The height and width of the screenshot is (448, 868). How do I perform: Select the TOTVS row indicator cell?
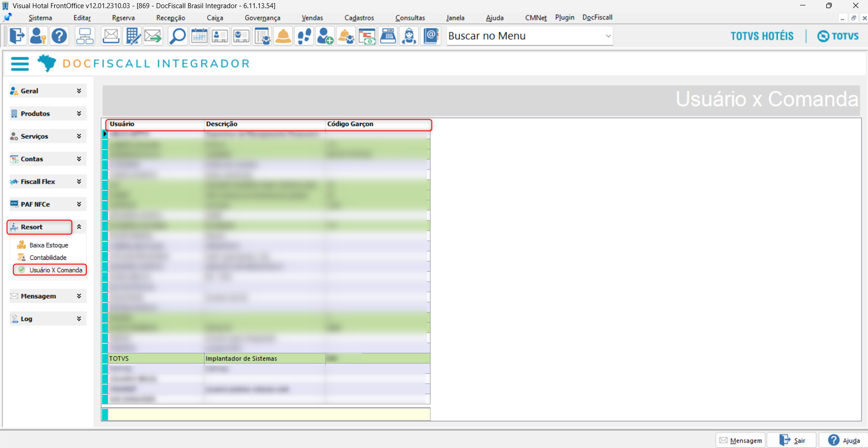click(105, 358)
